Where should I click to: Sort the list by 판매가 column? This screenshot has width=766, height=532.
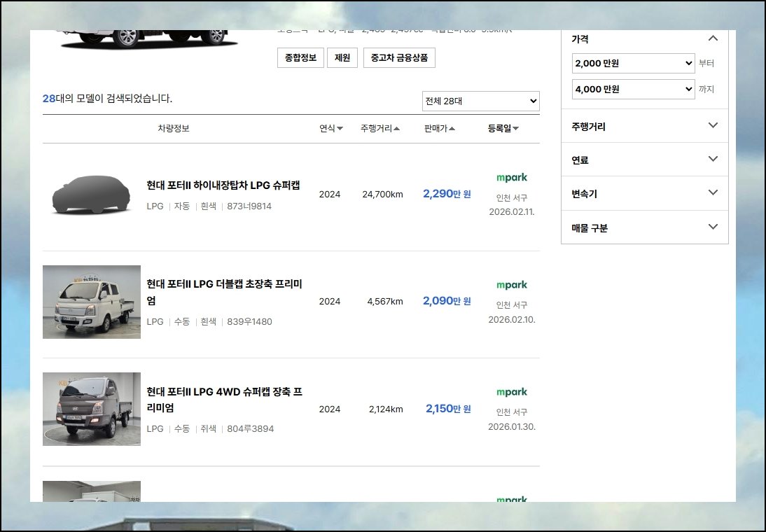click(x=440, y=129)
